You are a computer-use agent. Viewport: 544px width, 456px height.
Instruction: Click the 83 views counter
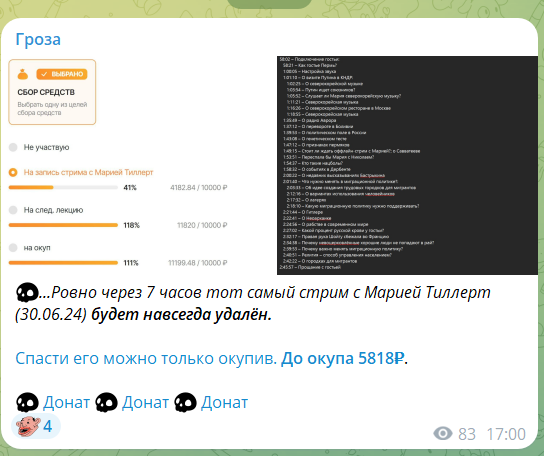click(x=467, y=434)
